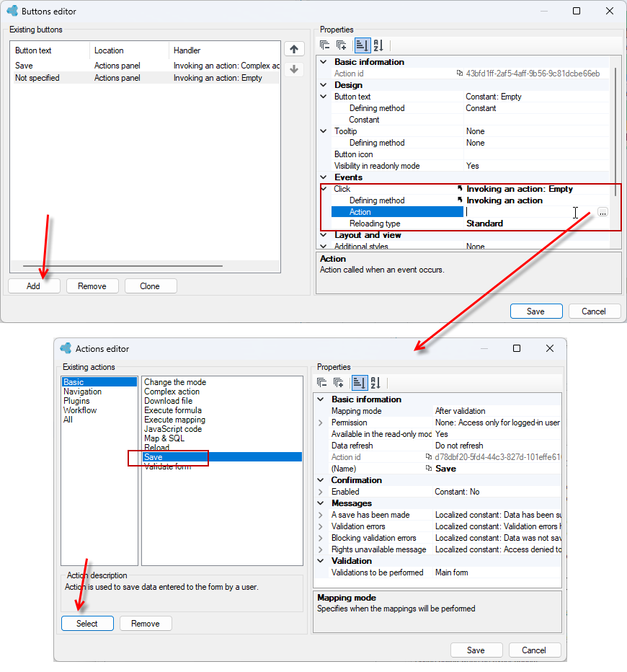Click the Clone button

pos(151,286)
